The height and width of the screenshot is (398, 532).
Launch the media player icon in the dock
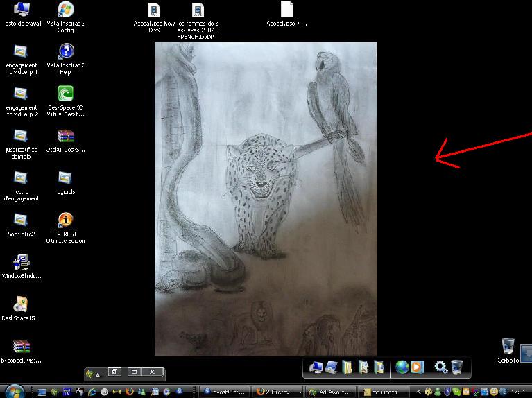point(417,367)
